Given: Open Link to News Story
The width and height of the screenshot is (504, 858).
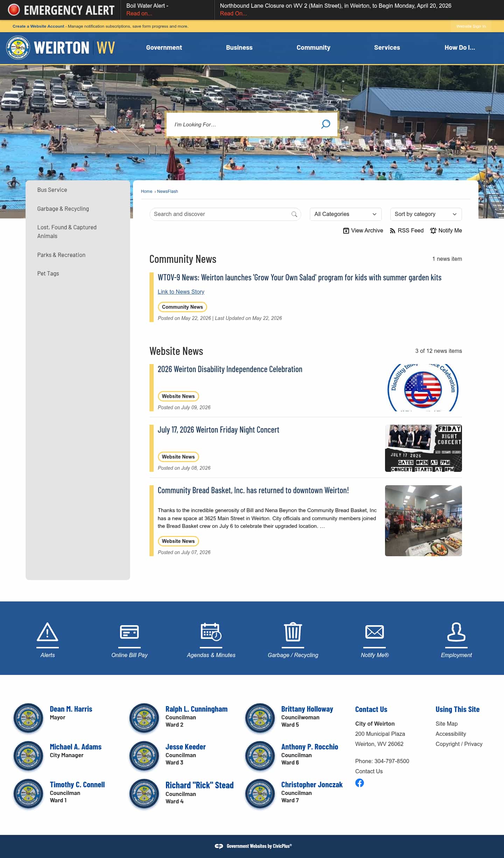Looking at the screenshot, I should (181, 292).
